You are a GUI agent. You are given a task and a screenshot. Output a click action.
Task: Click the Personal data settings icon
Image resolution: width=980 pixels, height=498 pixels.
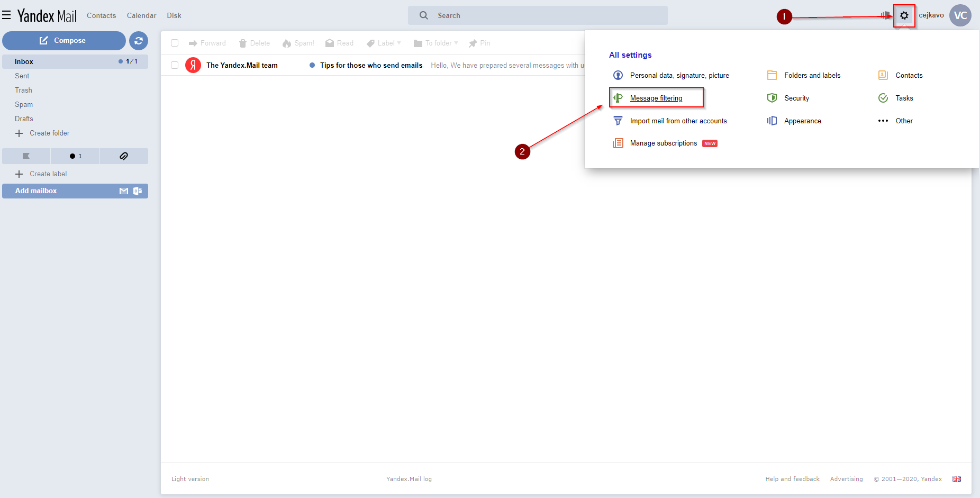tap(618, 75)
